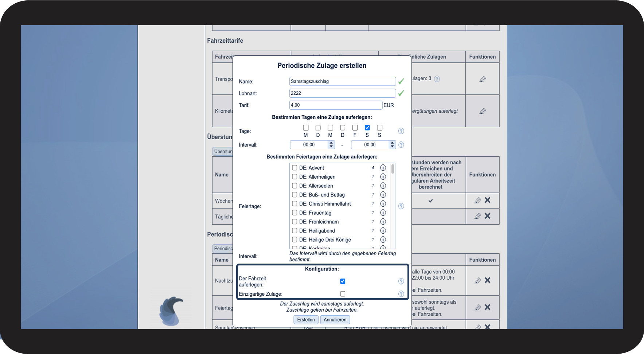Click the interval end time stepper

(x=392, y=145)
